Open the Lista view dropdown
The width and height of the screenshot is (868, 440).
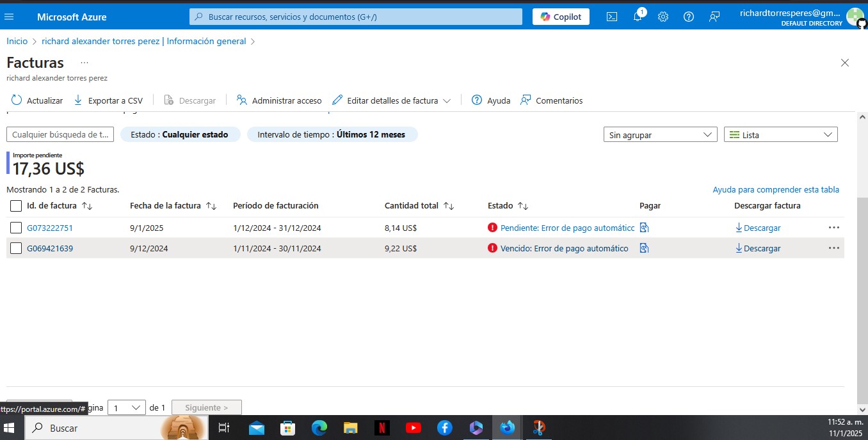pyautogui.click(x=780, y=135)
